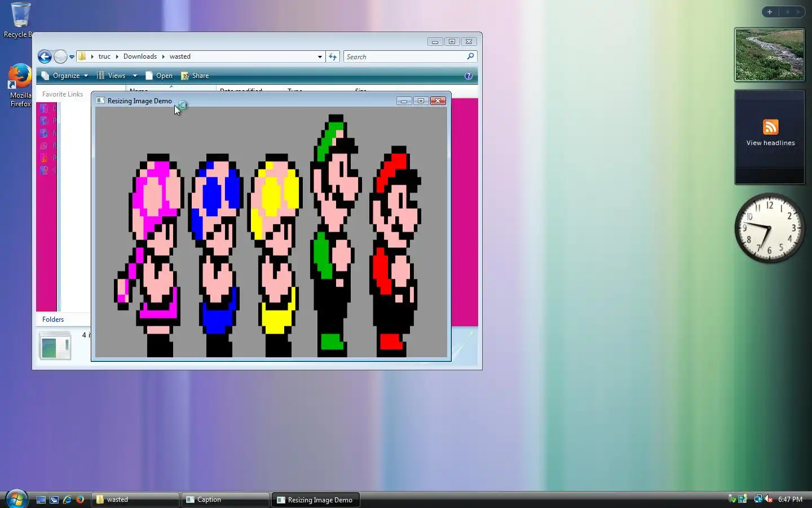Click the sidebar previous page arrow

pos(787,12)
